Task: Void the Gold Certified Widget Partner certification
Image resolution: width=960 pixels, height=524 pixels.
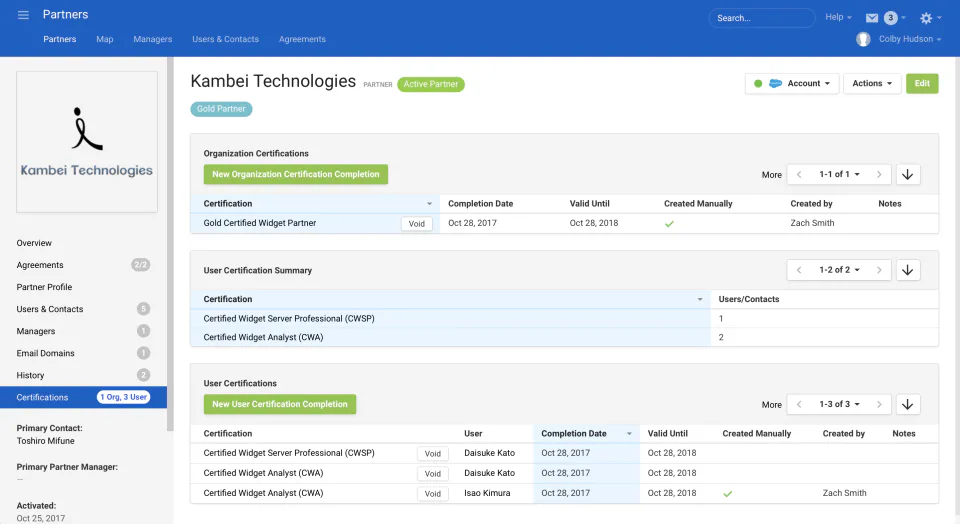Action: tap(417, 224)
